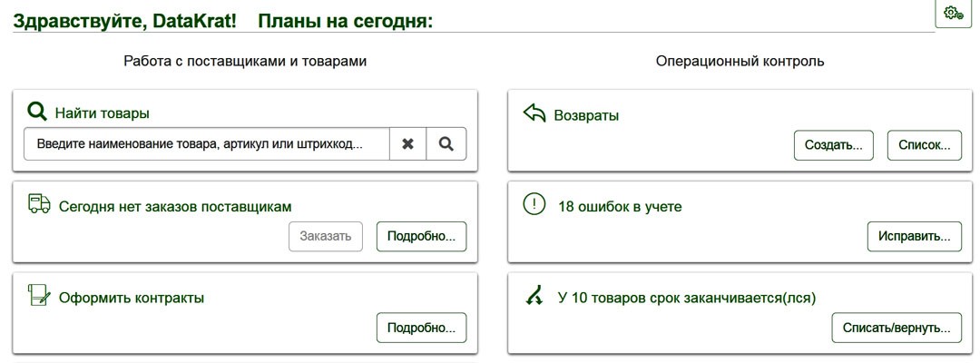Open the returns Список button
Screen dimensions: 980x363
click(x=925, y=145)
